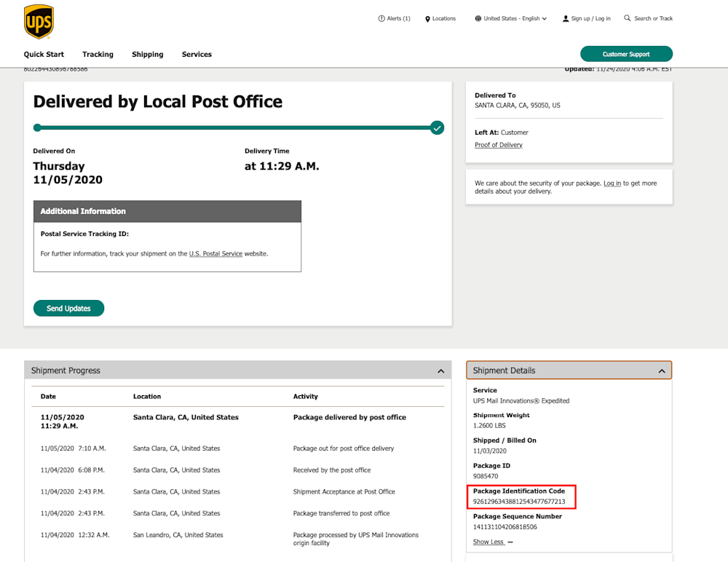728x562 pixels.
Task: Open the Alerts (1) notification icon
Action: click(x=381, y=19)
